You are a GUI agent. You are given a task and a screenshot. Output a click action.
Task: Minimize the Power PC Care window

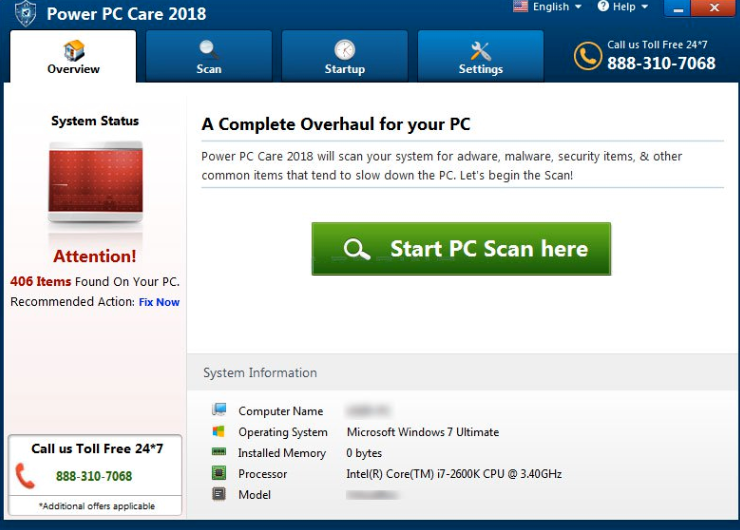(x=676, y=9)
